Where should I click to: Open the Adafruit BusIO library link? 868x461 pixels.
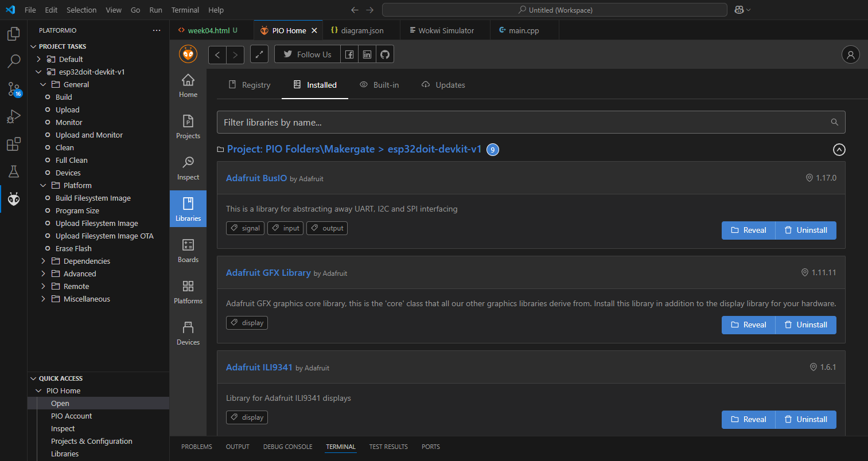click(256, 178)
